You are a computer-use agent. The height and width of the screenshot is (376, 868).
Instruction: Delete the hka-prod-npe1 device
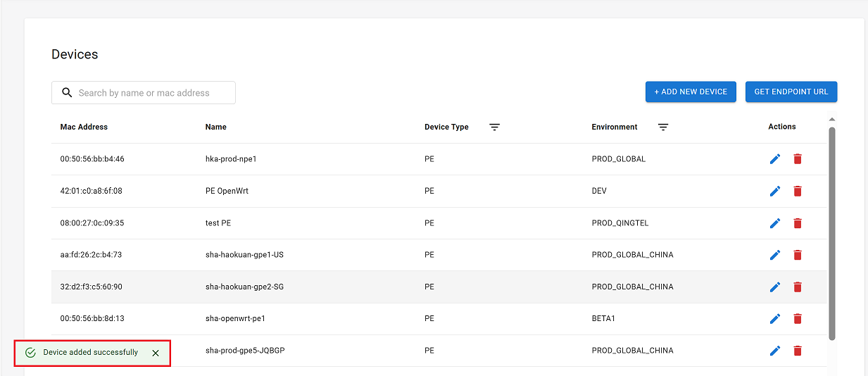pos(798,159)
